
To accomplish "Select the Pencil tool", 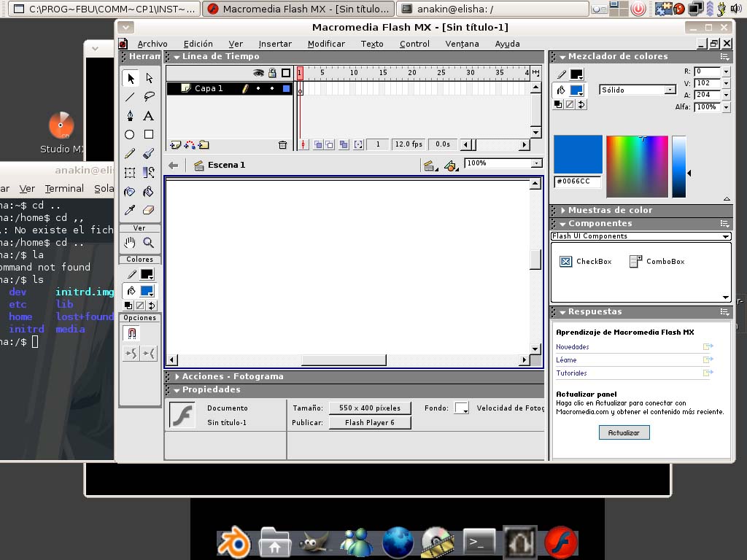I will (x=130, y=153).
